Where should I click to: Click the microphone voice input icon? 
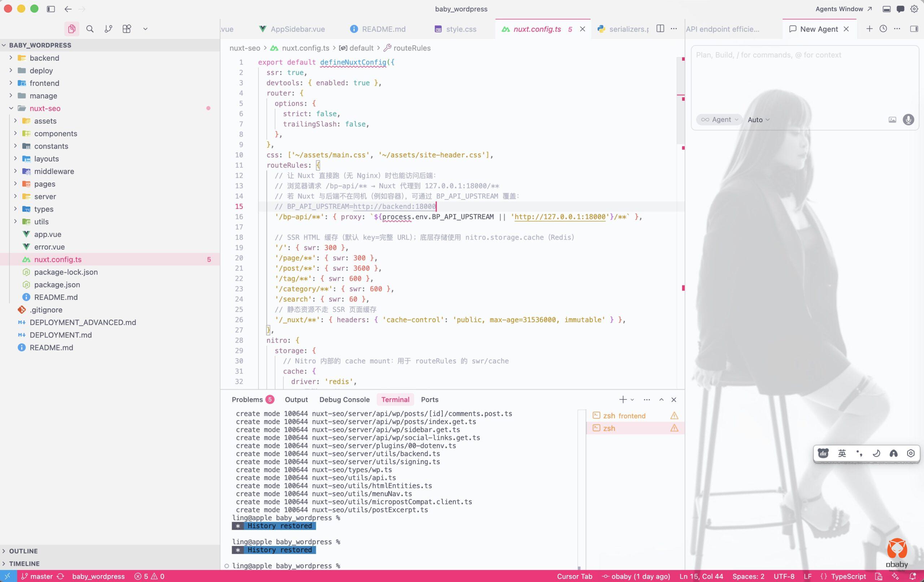point(908,120)
